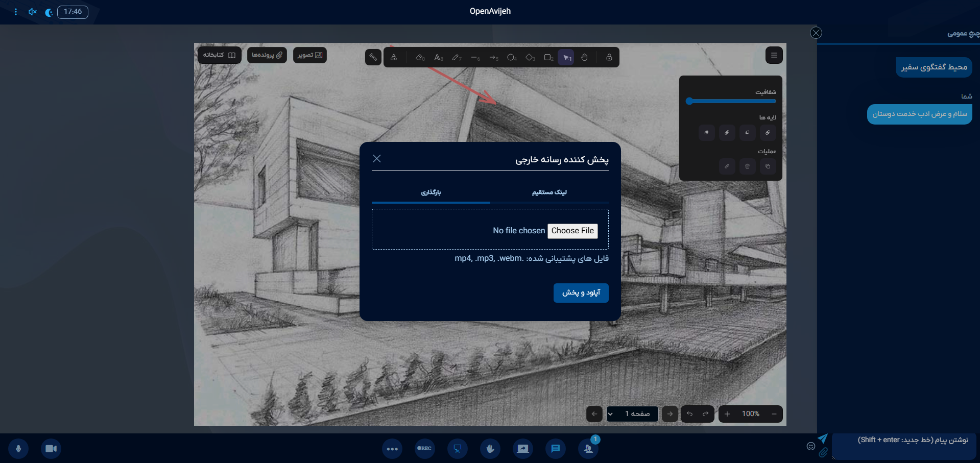980x463 pixels.
Task: Select the arrow tool in toolbar
Action: [x=493, y=58]
